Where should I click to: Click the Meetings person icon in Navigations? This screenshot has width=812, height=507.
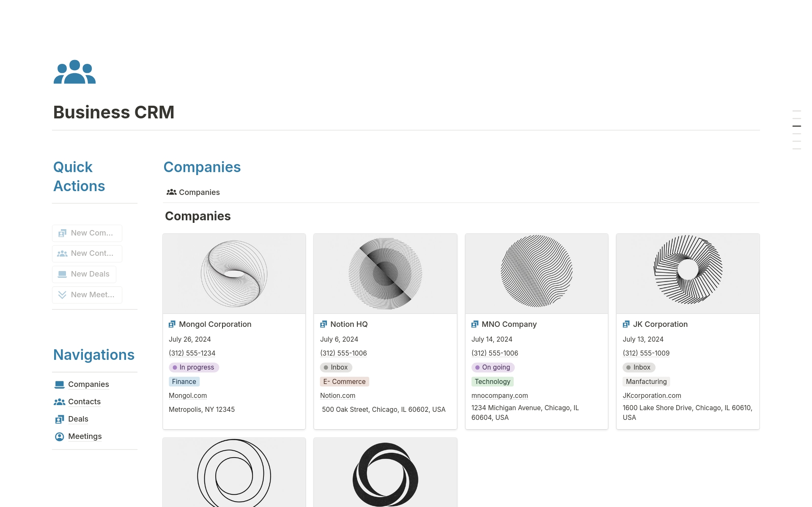click(59, 436)
